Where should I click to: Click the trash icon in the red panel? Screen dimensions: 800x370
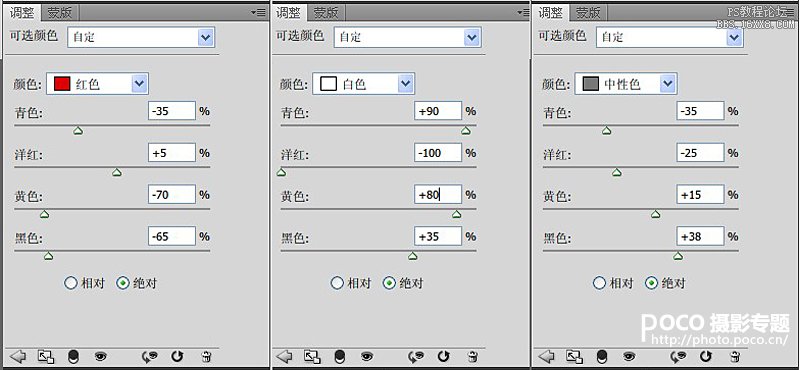click(x=206, y=356)
